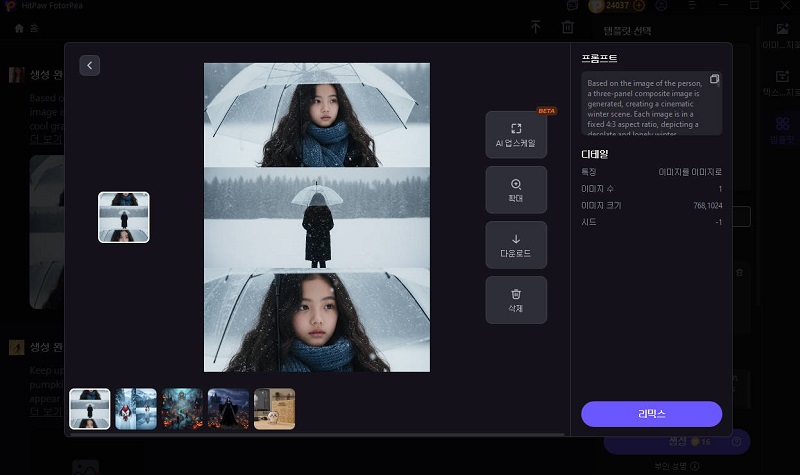800x475 pixels.
Task: Click the 템플릿 선택 header text
Action: [x=628, y=31]
